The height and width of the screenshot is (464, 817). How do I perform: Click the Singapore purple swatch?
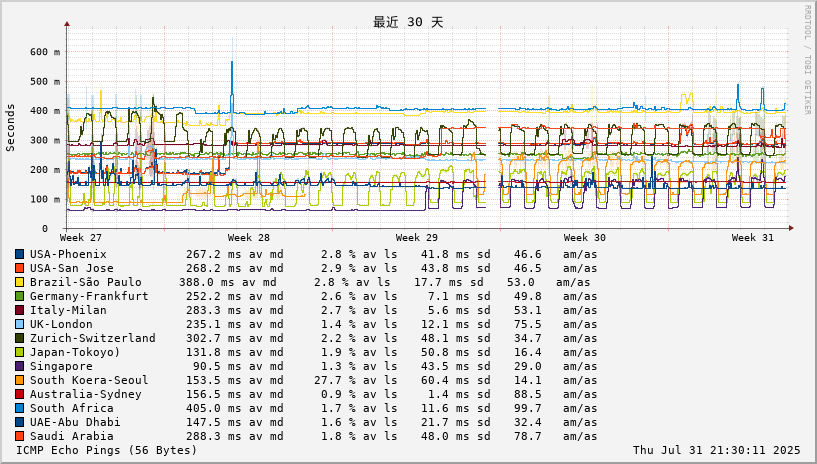[x=19, y=367]
